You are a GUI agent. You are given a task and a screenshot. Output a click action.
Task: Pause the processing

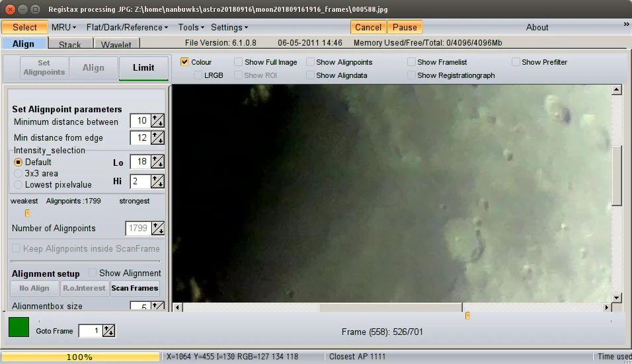point(405,27)
